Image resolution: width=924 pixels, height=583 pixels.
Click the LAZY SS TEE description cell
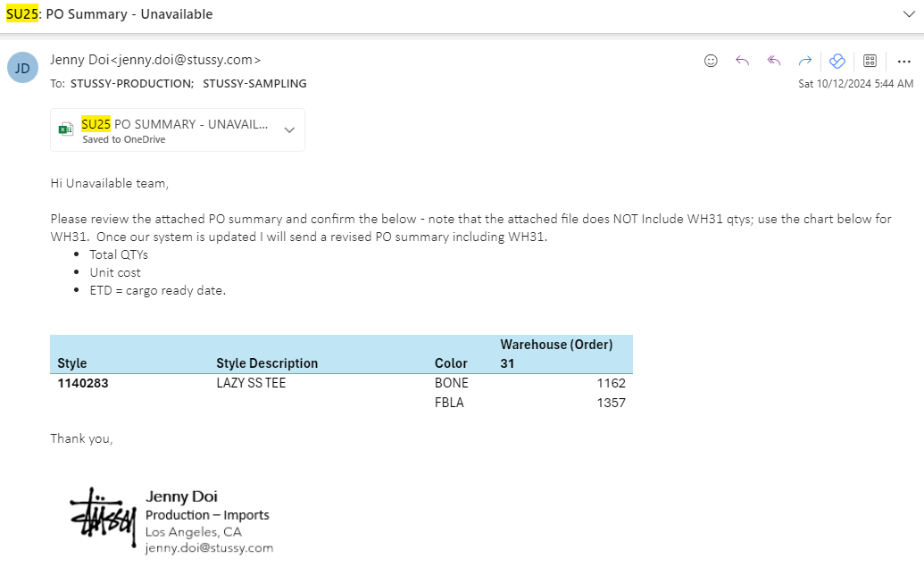coord(251,383)
